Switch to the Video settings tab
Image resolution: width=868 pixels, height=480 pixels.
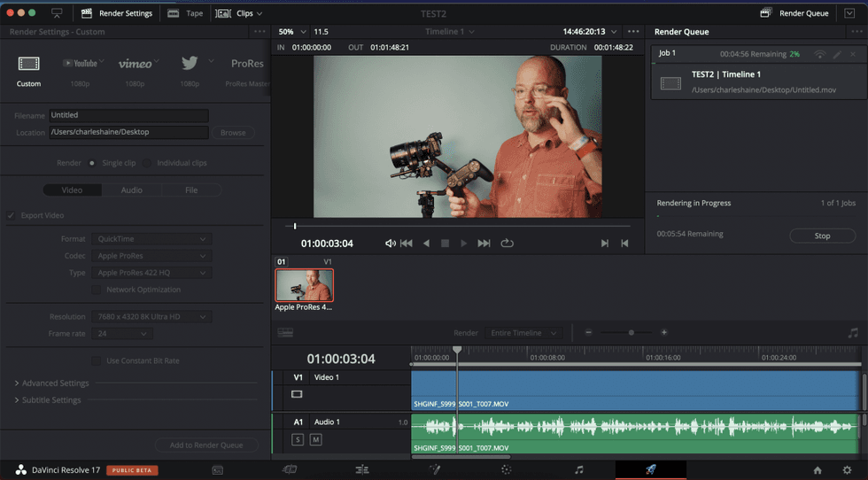72,190
